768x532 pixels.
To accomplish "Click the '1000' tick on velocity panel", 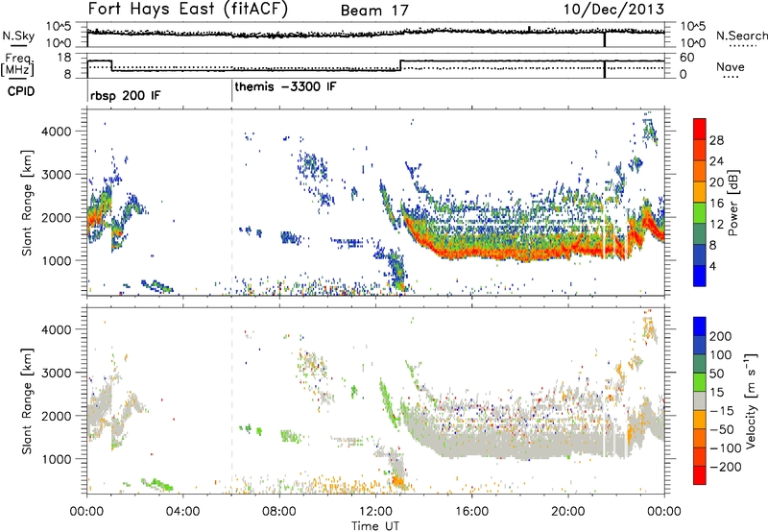I will (x=57, y=459).
